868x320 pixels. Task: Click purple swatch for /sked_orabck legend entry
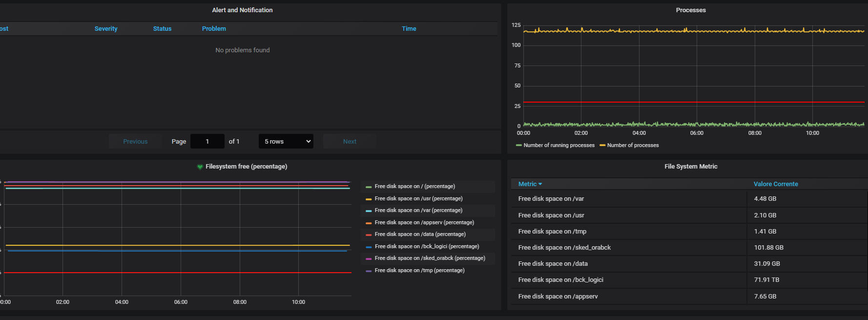click(x=369, y=258)
